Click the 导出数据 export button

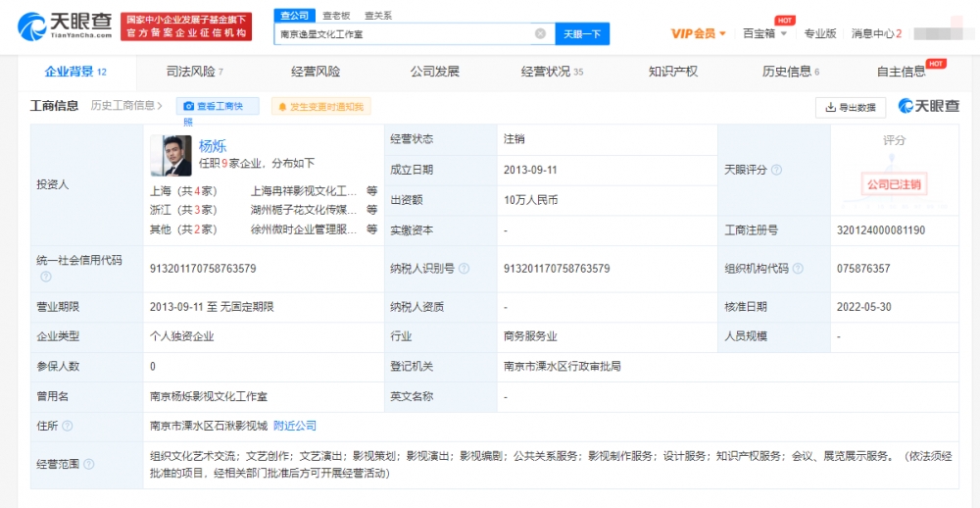(851, 107)
